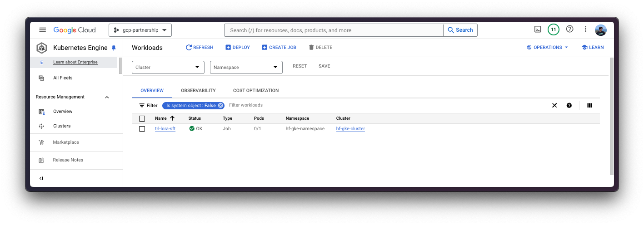Image resolution: width=644 pixels, height=225 pixels.
Task: Click the Filter list icon
Action: (x=142, y=105)
